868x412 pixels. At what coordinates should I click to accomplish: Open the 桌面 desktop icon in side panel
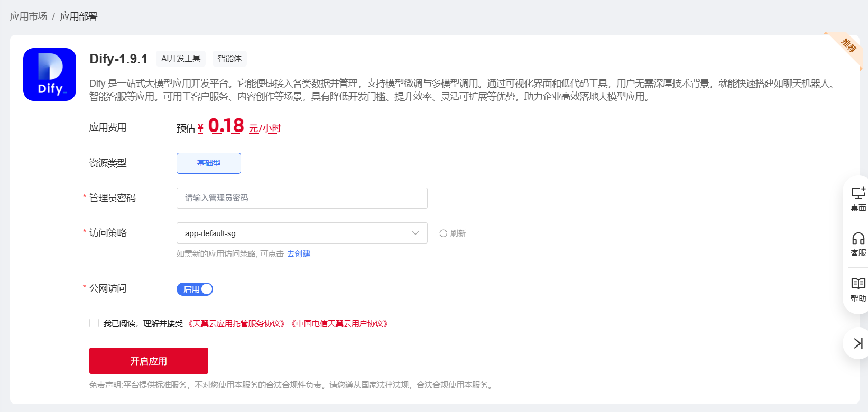pos(858,199)
